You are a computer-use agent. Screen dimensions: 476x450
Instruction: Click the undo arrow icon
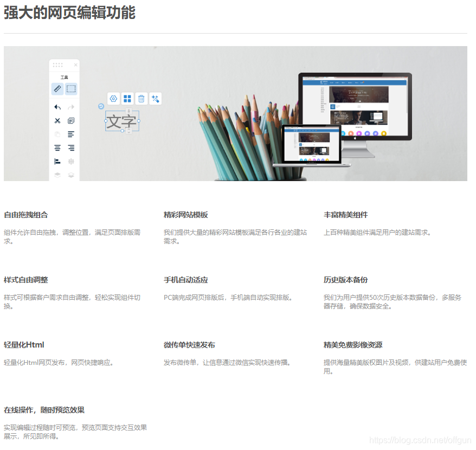click(x=57, y=107)
